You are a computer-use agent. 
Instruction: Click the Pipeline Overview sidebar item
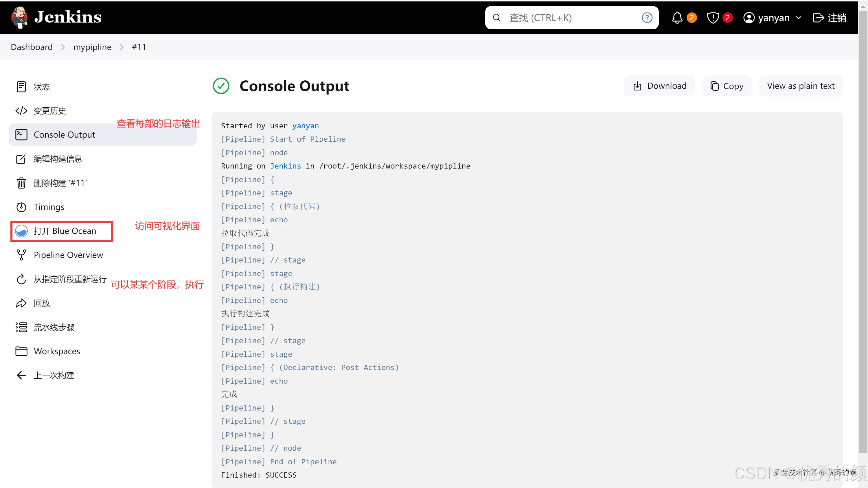pos(68,255)
